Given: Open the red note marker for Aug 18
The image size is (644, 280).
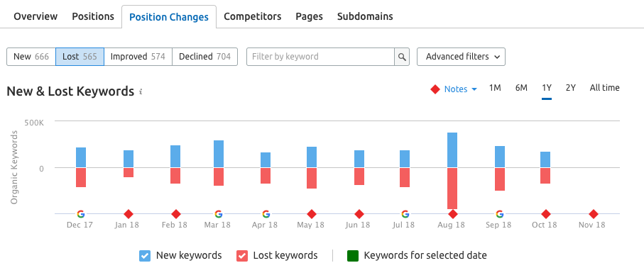Looking at the screenshot, I should 453,214.
